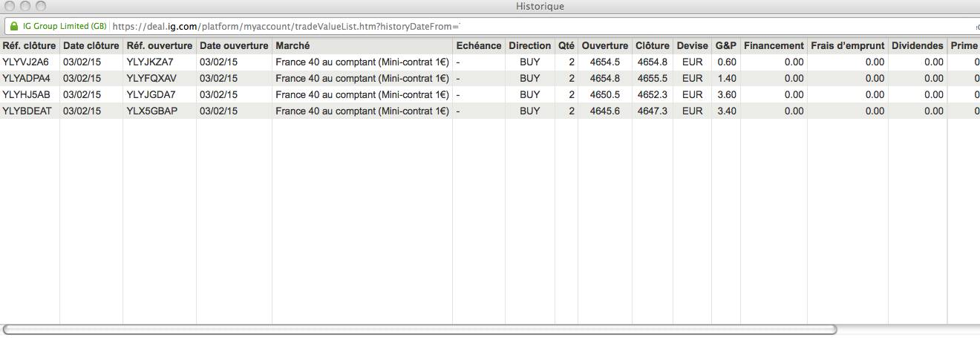Select the row with reference YLYHJ5AB
The image size is (980, 338).
coord(27,95)
